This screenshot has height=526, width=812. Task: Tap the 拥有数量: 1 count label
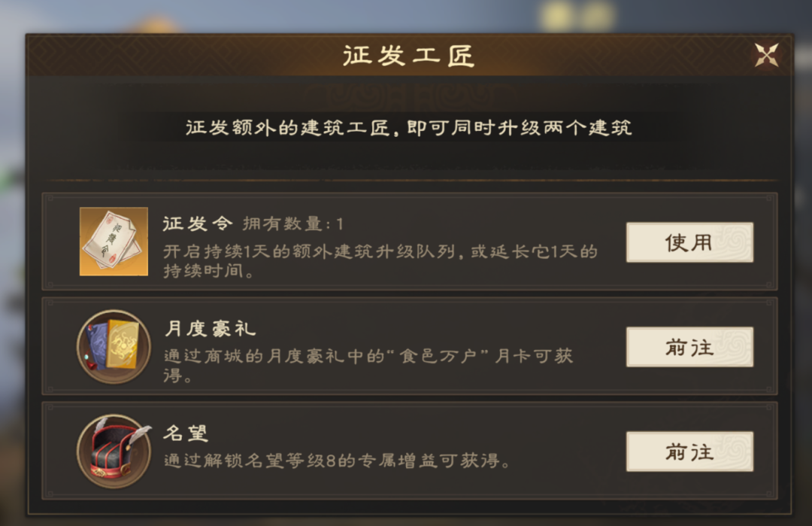(x=292, y=224)
